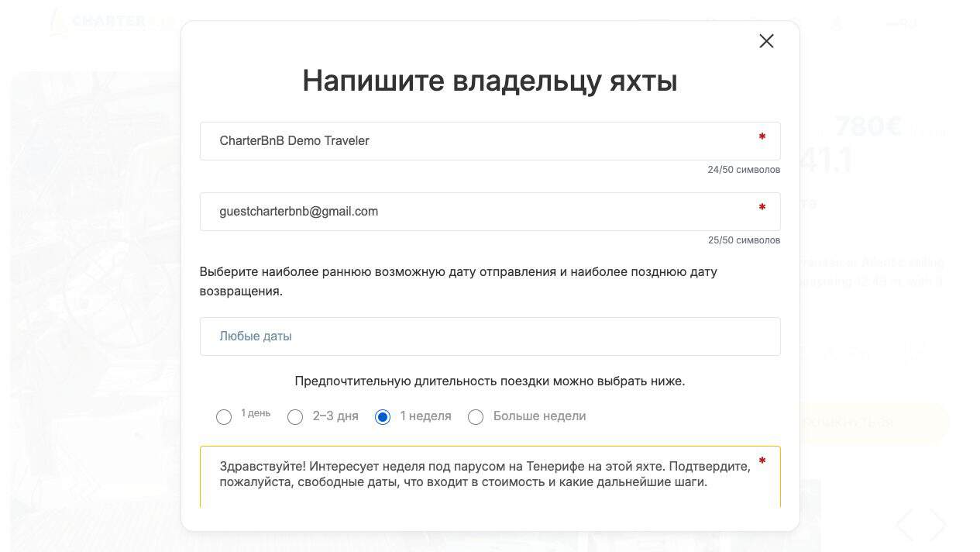Image resolution: width=980 pixels, height=552 pixels.
Task: Click the 24/50 символов counter text
Action: (x=744, y=170)
